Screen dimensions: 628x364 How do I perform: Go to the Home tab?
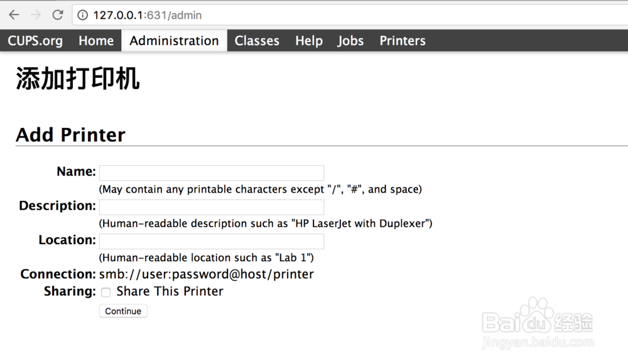tap(96, 41)
